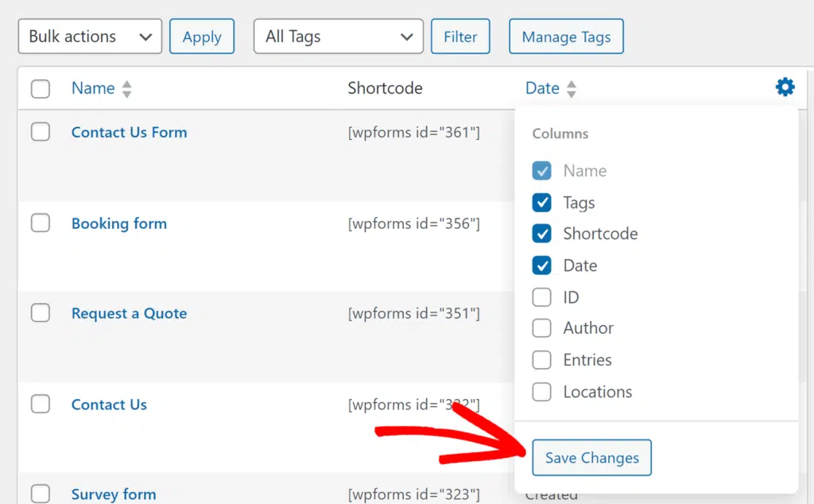Toggle the select-all checkbox in header

41,89
